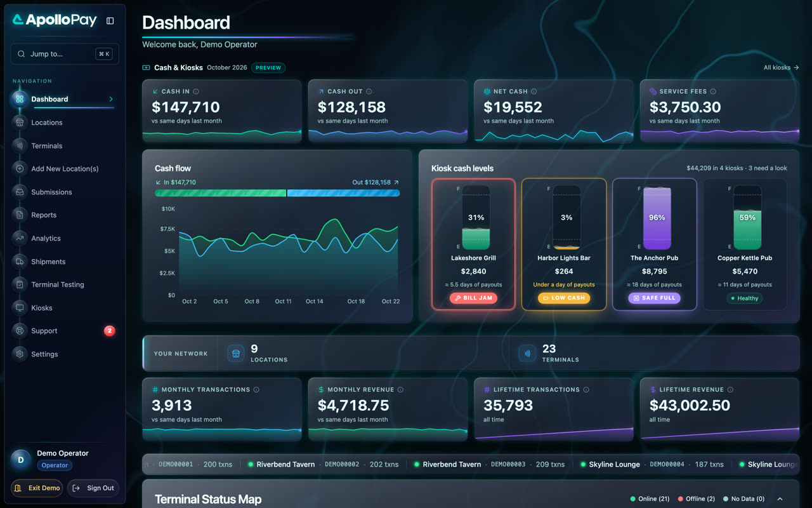Click the Cash In info icon
The image size is (812, 508).
(x=196, y=91)
